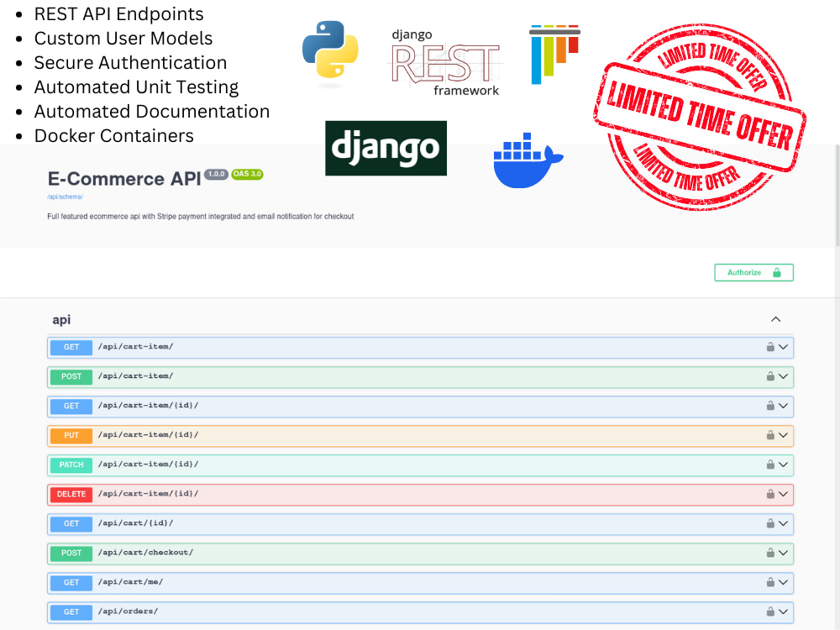Click the path text /api/cart/{id}/

[x=135, y=522]
